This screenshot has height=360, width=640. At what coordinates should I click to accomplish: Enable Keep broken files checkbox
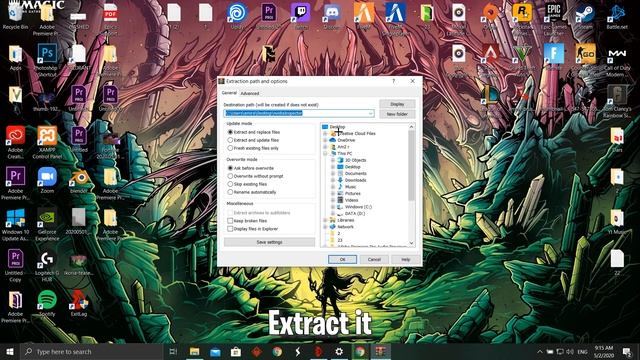pos(230,221)
